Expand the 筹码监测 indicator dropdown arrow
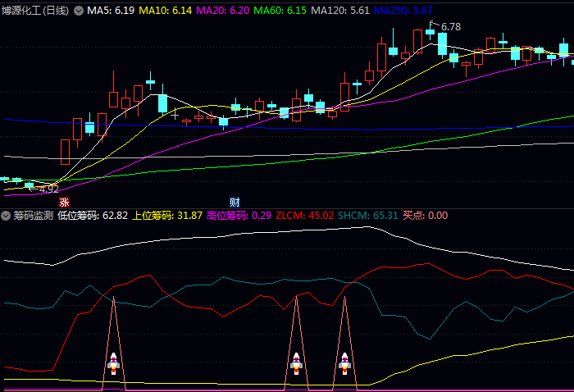Image resolution: width=574 pixels, height=392 pixels. (x=6, y=216)
